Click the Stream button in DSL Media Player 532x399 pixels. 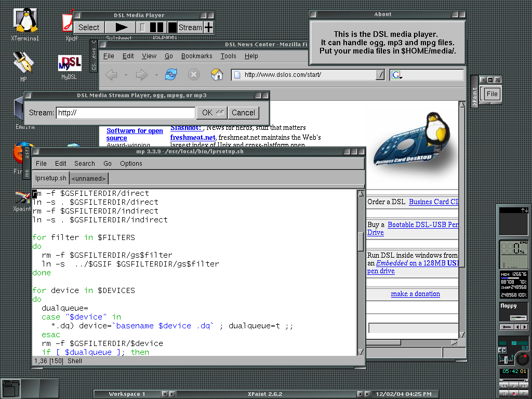tap(190, 27)
